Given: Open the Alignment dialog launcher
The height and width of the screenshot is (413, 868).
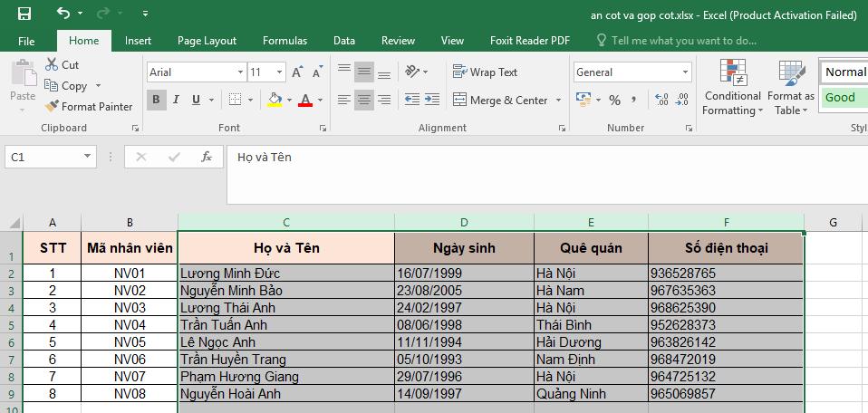Looking at the screenshot, I should (x=562, y=128).
